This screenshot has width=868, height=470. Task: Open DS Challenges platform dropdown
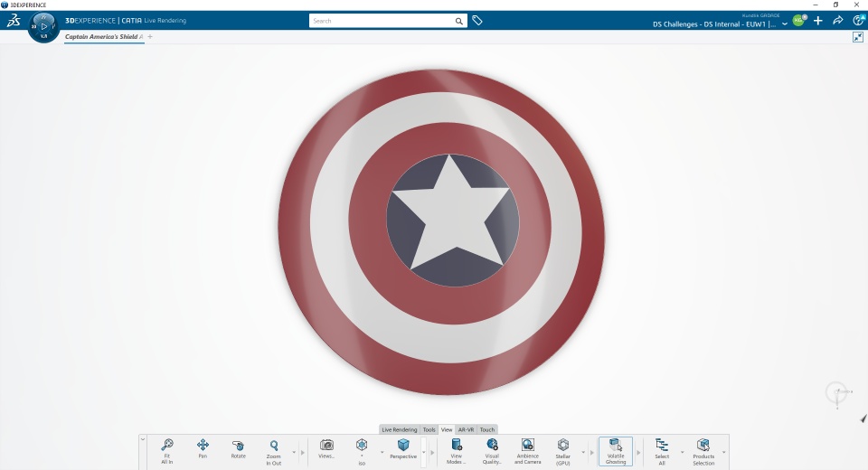point(785,24)
